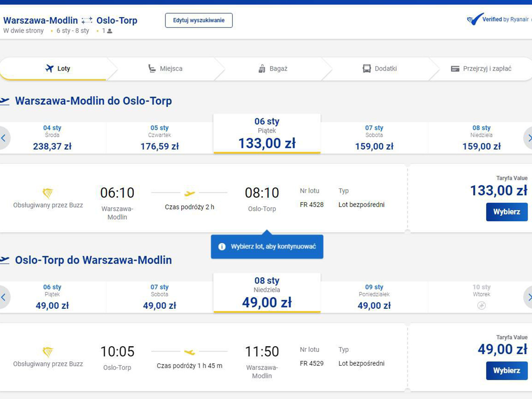Click the no-flight icon under 10 sty
This screenshot has height=399, width=532.
[x=481, y=305]
